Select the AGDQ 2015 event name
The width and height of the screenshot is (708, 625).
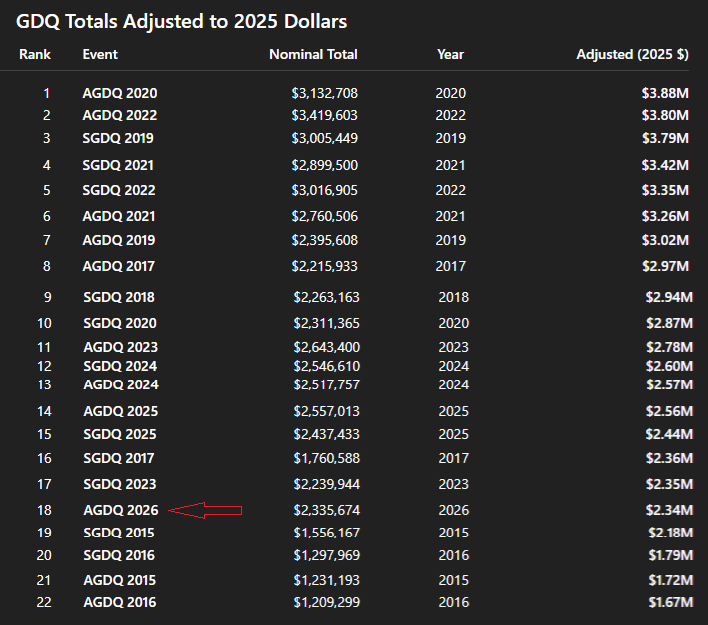pyautogui.click(x=120, y=580)
